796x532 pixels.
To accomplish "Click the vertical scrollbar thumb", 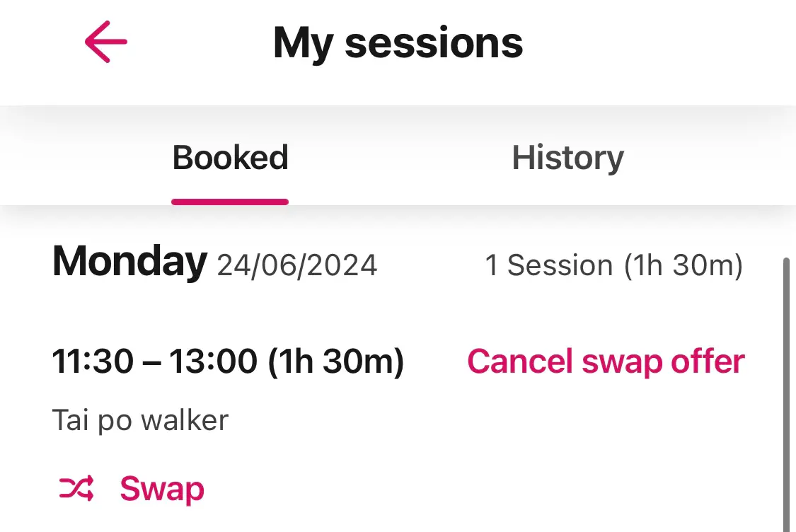I will point(786,395).
